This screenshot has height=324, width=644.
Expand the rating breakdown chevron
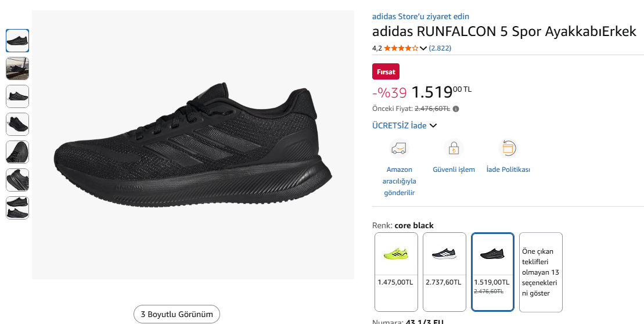[x=423, y=48]
